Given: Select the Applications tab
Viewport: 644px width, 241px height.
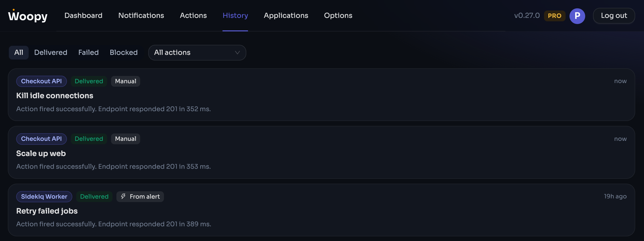Looking at the screenshot, I should (x=286, y=15).
